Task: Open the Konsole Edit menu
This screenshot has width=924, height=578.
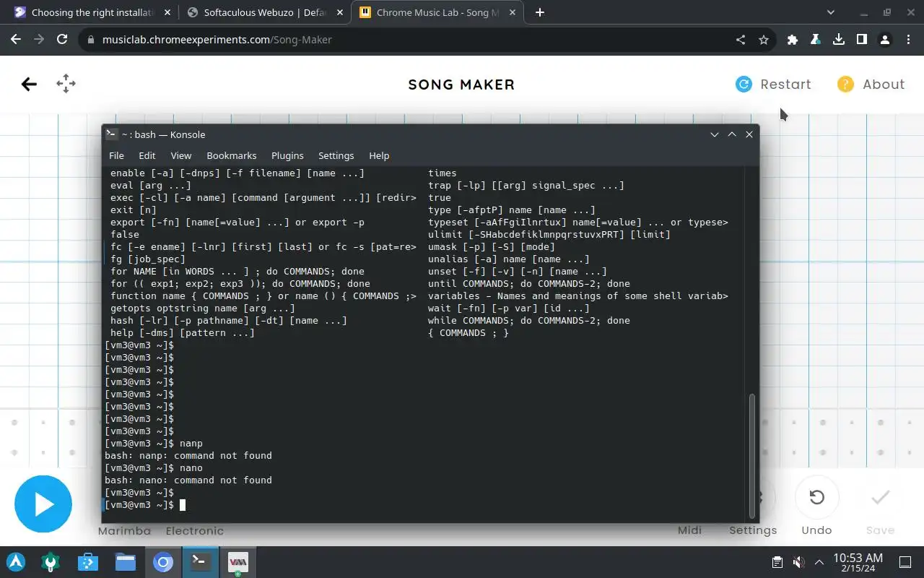Action: tap(147, 155)
